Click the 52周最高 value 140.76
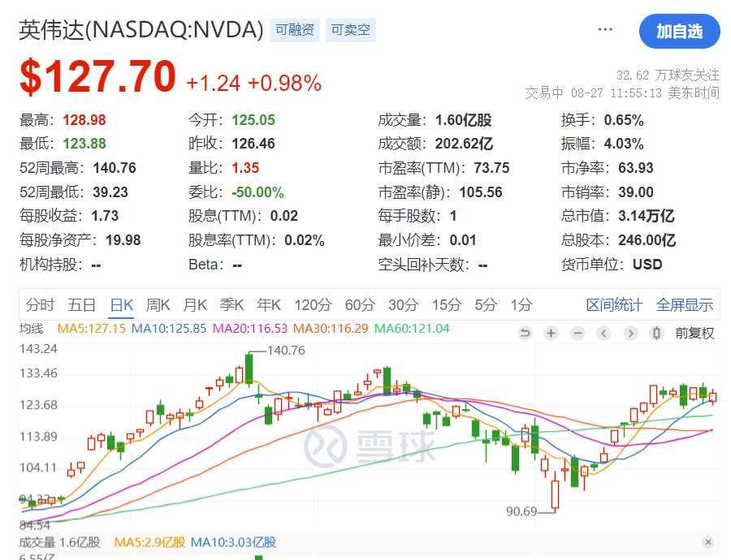 (x=115, y=168)
